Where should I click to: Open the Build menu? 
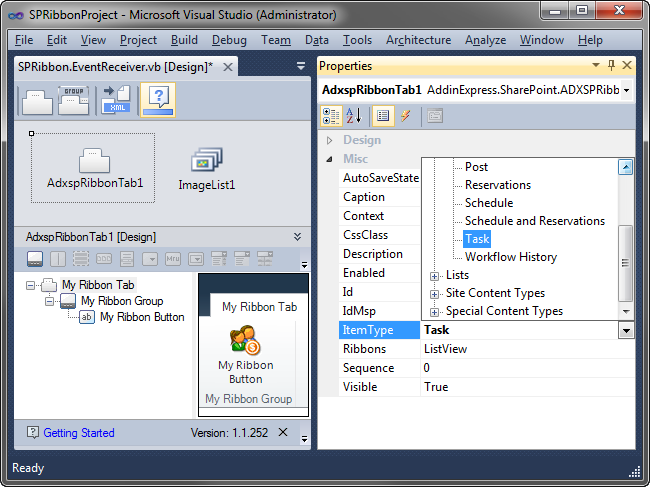pos(184,40)
